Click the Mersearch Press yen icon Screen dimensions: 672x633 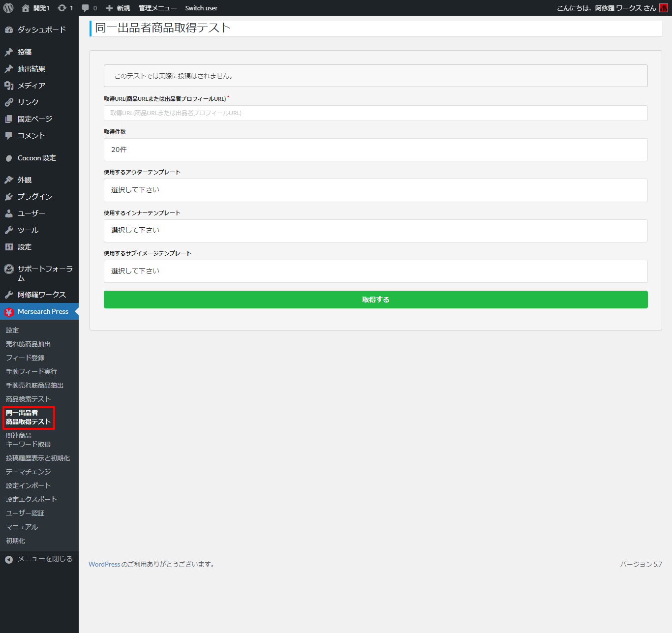9,312
